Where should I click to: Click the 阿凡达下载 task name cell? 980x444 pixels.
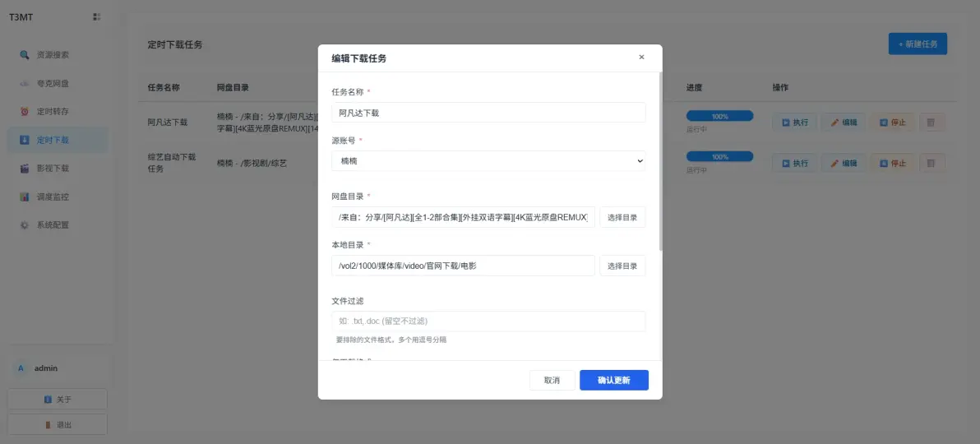click(168, 123)
